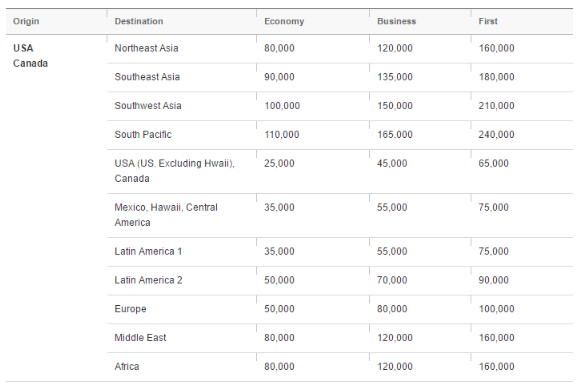The height and width of the screenshot is (389, 580).
Task: Click Latin America 2 Economy value 50,000
Action: (x=279, y=280)
